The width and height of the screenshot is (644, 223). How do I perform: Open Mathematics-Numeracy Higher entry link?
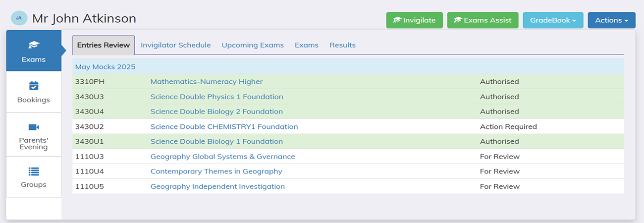coord(207,82)
